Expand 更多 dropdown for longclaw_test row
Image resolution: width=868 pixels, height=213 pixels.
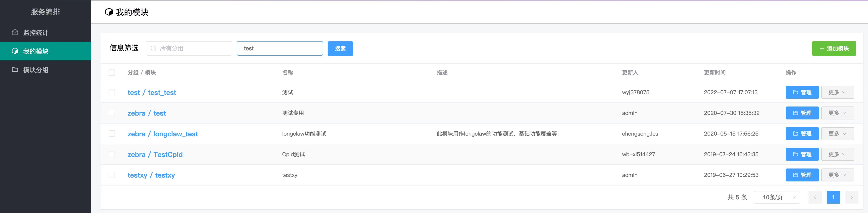point(838,134)
